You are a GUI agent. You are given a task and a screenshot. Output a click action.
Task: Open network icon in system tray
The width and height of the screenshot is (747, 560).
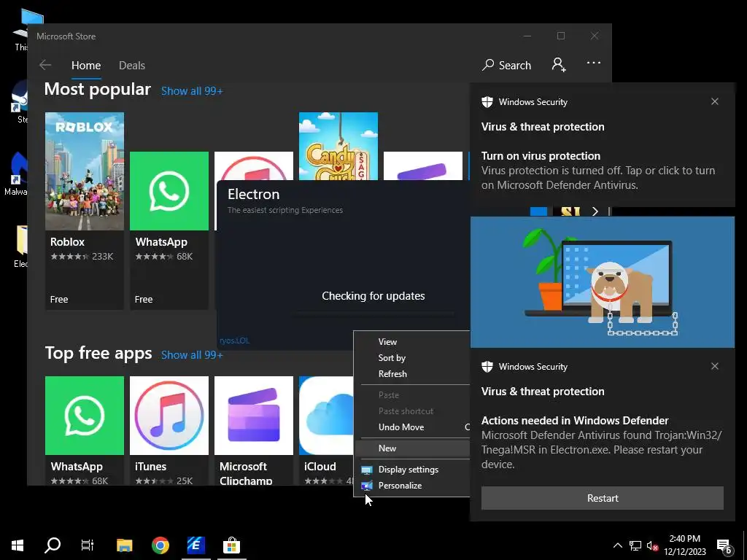[635, 545]
